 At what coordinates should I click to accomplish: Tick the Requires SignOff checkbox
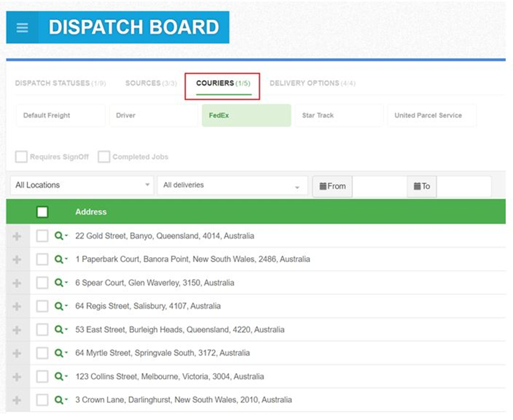(21, 156)
